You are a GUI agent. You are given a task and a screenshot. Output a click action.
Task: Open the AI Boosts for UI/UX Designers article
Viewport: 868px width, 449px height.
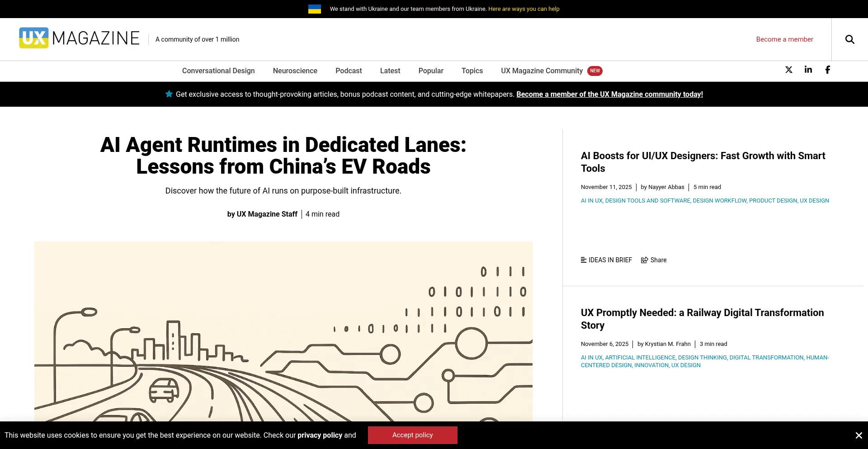(703, 162)
